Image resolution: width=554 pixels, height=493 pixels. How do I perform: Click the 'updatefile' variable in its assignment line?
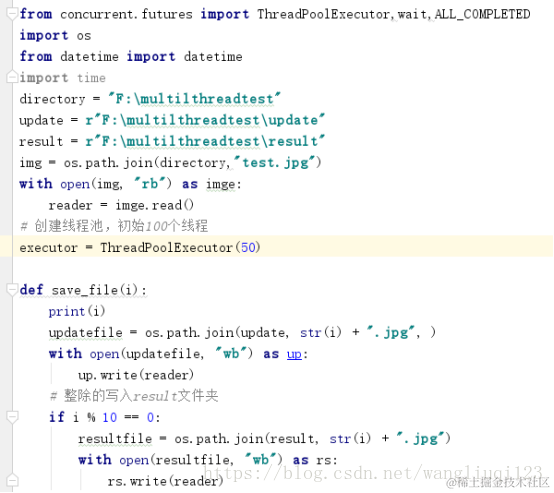(x=86, y=333)
